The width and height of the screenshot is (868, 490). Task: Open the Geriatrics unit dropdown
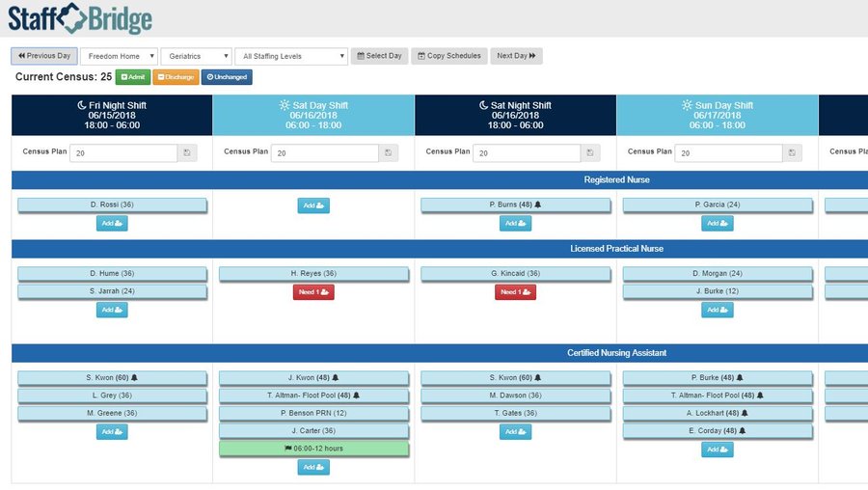pyautogui.click(x=196, y=56)
